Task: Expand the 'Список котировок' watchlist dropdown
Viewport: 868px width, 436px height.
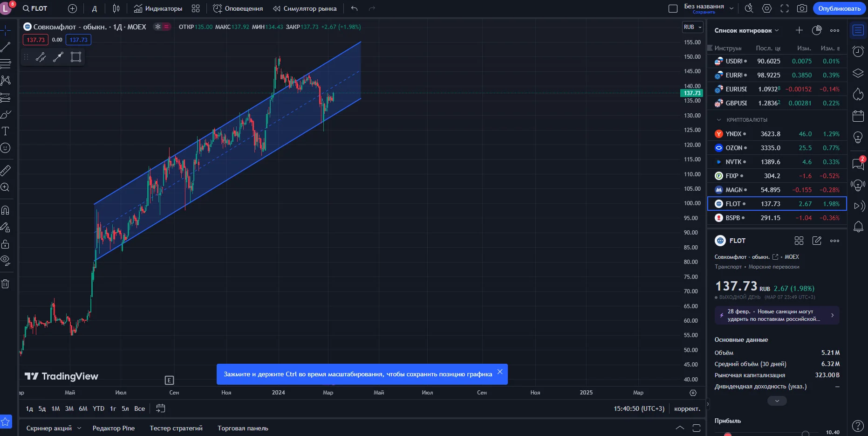Action: click(x=747, y=30)
